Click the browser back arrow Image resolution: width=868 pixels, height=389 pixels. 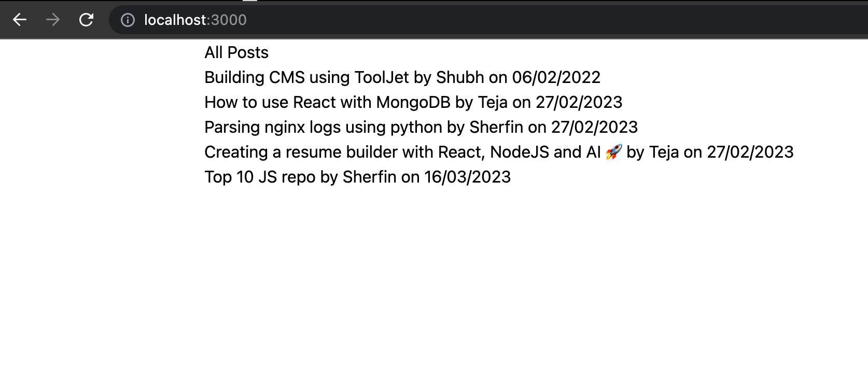20,20
